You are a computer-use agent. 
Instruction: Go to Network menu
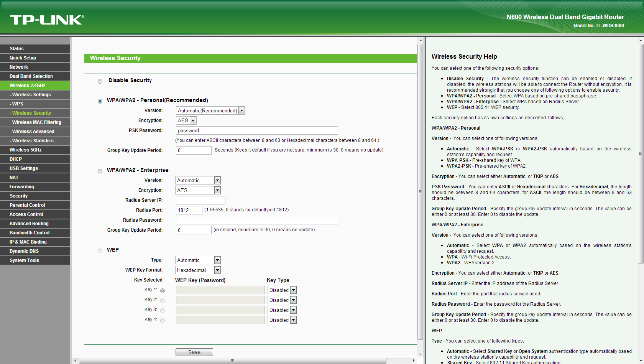pos(35,67)
